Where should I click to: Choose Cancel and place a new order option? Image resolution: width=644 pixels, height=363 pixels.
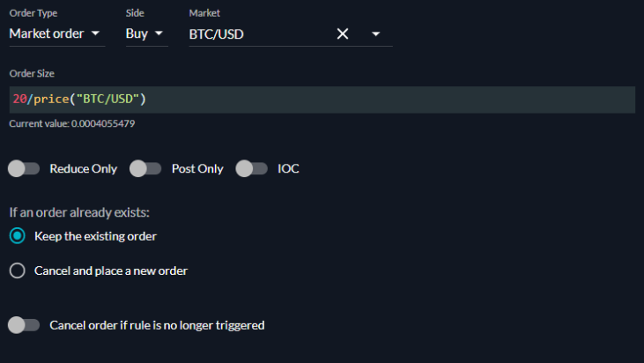tap(18, 270)
